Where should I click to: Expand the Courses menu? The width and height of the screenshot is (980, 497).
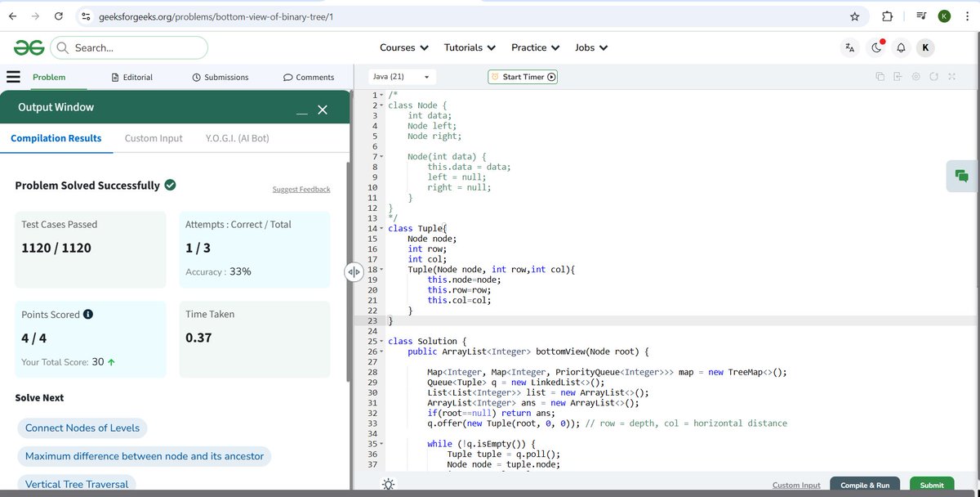pyautogui.click(x=403, y=47)
